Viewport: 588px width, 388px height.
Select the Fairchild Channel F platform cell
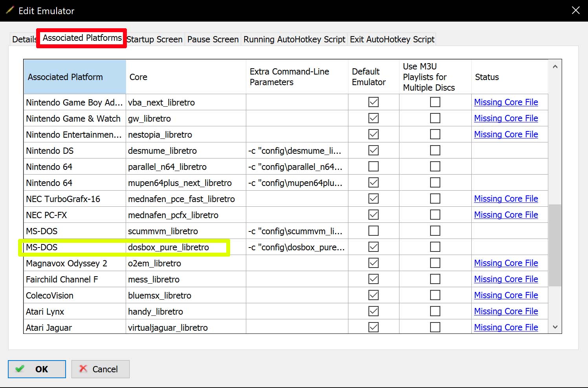[75, 279]
